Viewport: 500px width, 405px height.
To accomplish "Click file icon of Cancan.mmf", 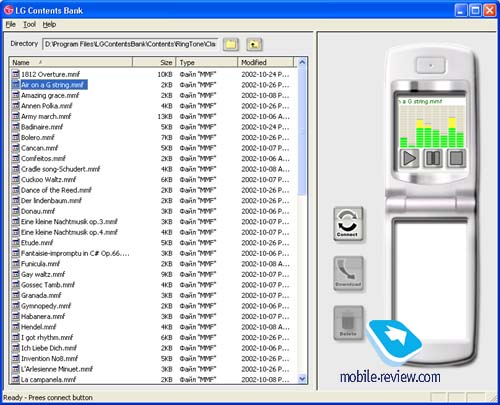I will 16,148.
